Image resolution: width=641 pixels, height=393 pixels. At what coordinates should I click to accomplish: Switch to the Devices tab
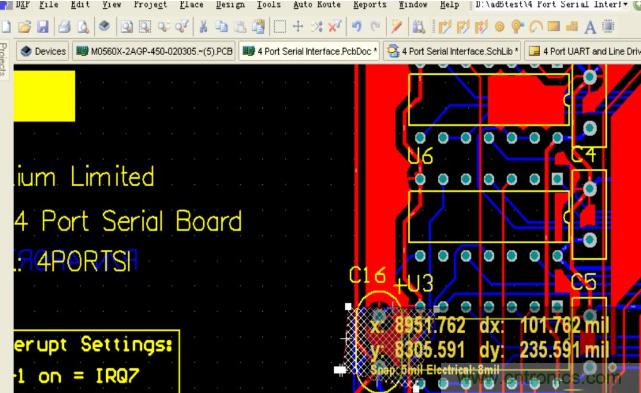click(43, 51)
